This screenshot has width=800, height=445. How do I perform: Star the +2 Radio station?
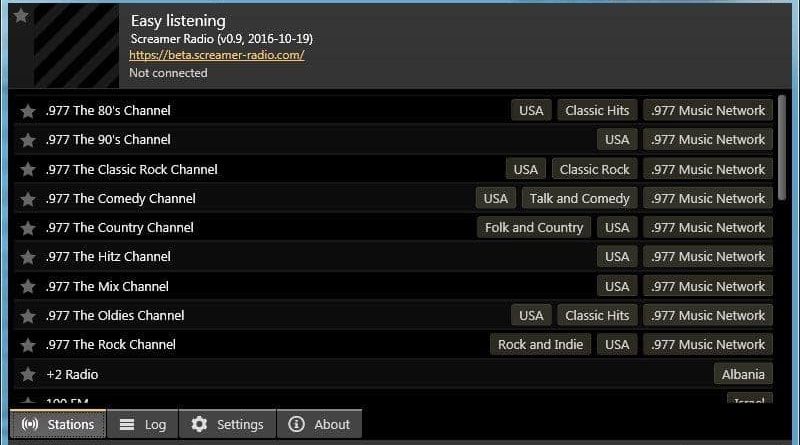coord(28,375)
